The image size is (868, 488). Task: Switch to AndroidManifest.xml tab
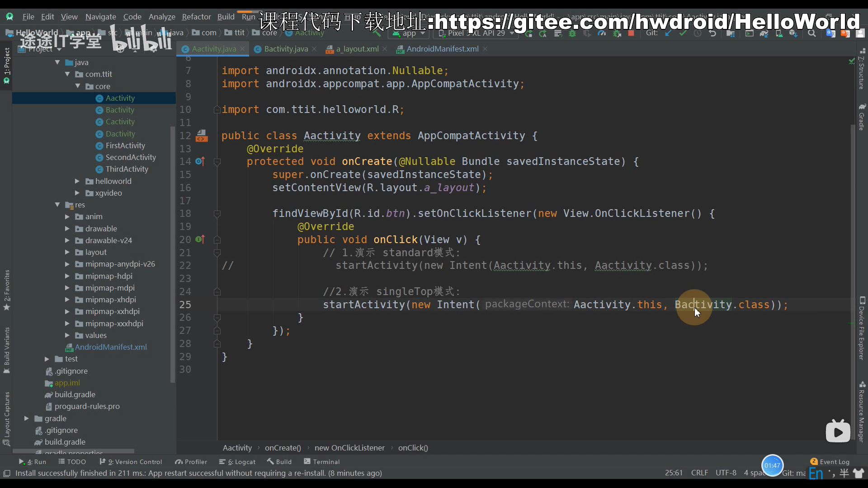pos(442,49)
